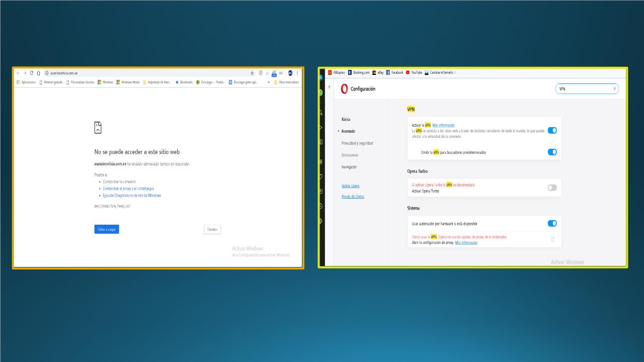Open Hotmail gratuito bookmark in Chrome

click(x=51, y=82)
